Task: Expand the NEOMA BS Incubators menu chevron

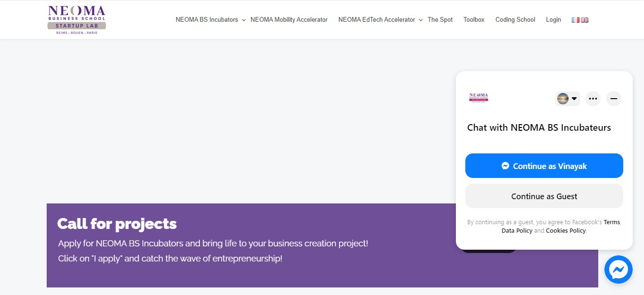Action: [244, 20]
